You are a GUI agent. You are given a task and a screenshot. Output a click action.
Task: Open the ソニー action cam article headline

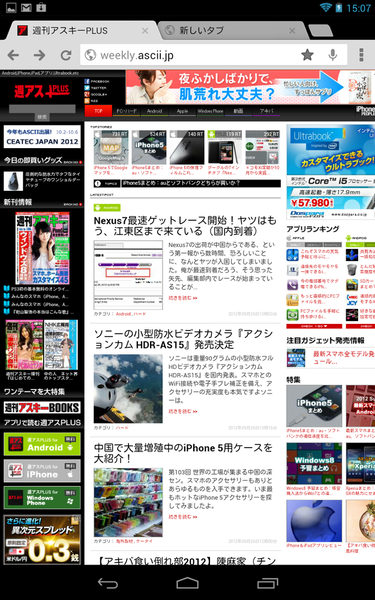[184, 339]
